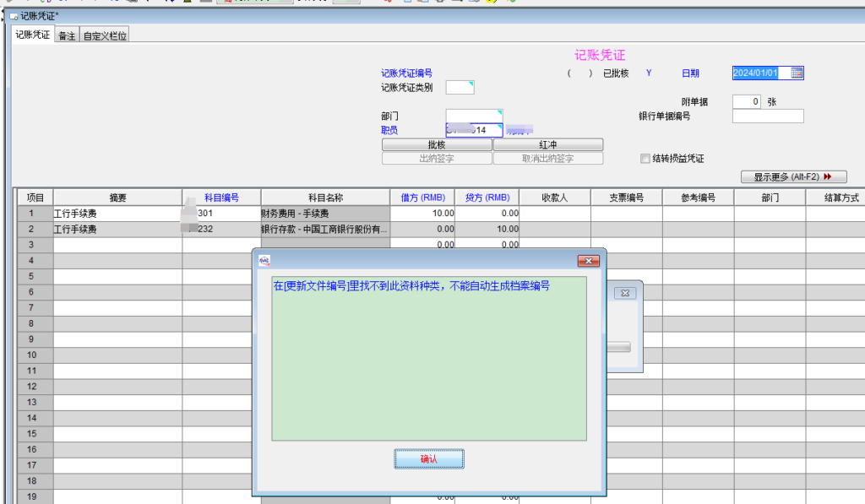Click the 红冲 button
865x504 pixels.
point(547,144)
